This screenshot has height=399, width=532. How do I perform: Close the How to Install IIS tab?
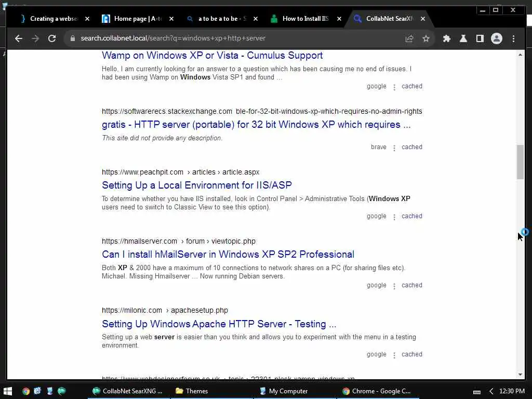[339, 19]
